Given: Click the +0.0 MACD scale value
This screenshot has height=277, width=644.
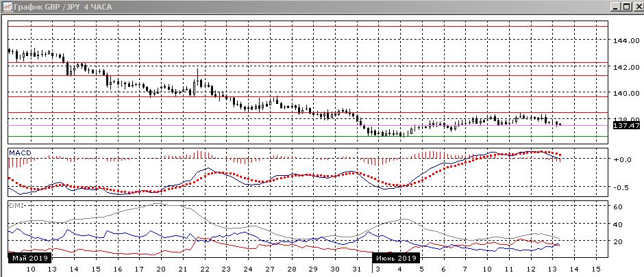Looking at the screenshot, I should pyautogui.click(x=622, y=159).
